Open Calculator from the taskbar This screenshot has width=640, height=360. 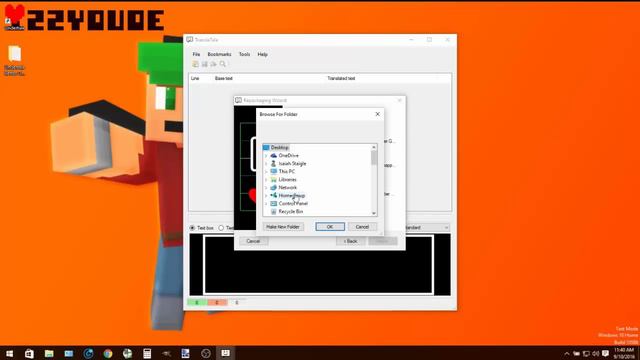tap(147, 353)
